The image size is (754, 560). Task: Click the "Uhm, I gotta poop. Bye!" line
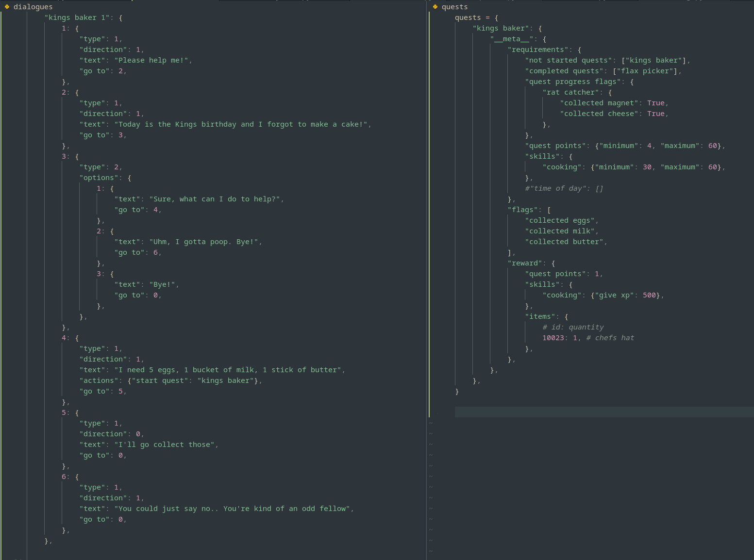(188, 242)
